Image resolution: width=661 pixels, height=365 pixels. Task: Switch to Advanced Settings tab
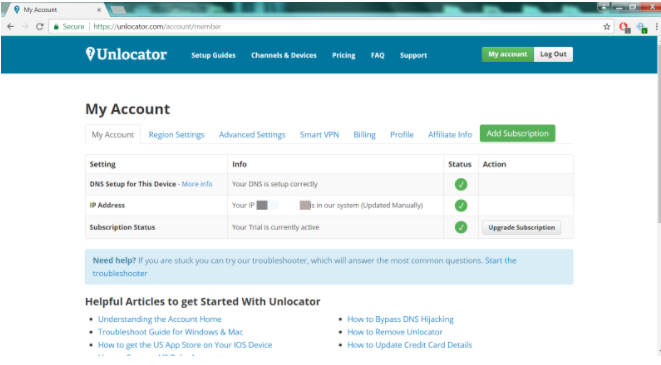coord(252,134)
